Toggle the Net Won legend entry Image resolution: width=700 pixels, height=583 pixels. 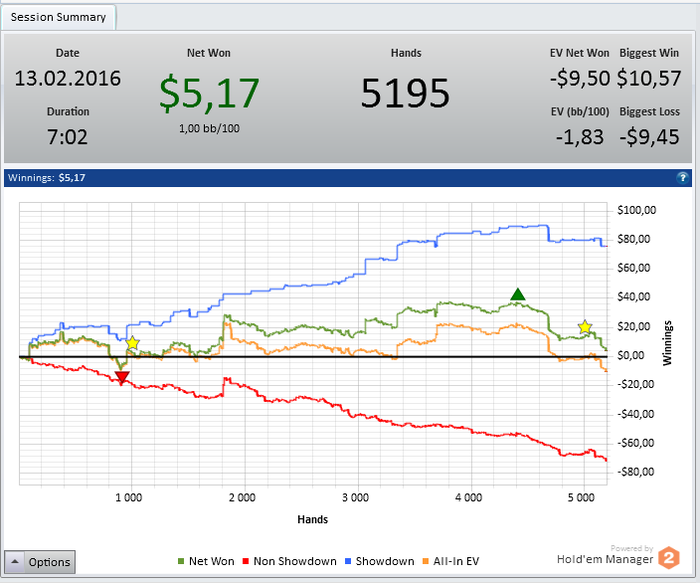pyautogui.click(x=206, y=561)
